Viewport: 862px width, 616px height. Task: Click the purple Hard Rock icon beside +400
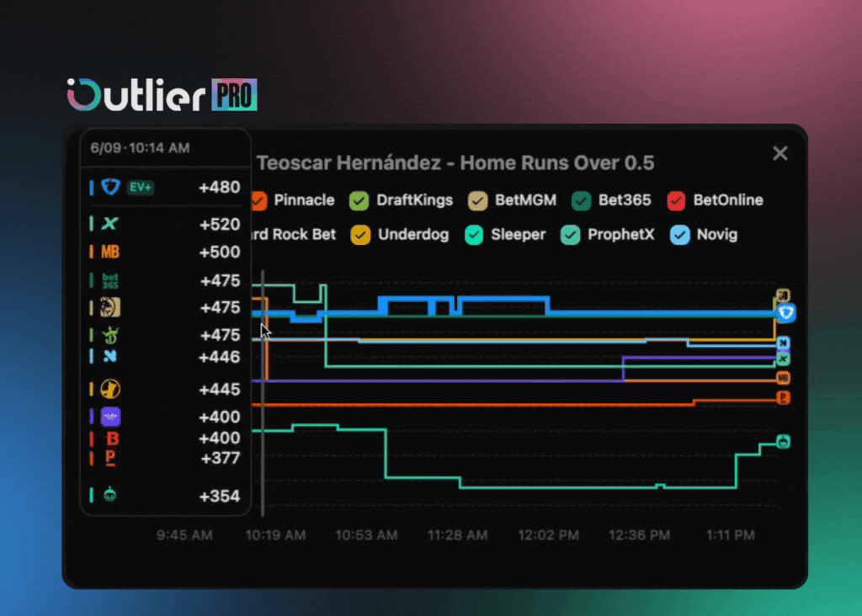coord(110,417)
